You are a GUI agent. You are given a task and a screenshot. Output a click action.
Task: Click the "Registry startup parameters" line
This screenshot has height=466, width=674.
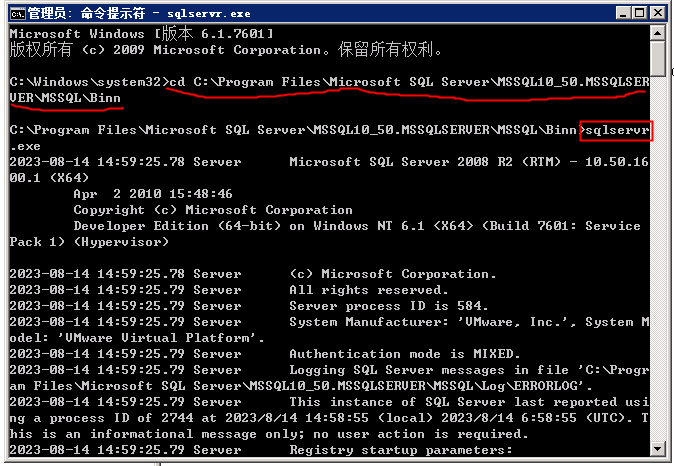[x=400, y=450]
